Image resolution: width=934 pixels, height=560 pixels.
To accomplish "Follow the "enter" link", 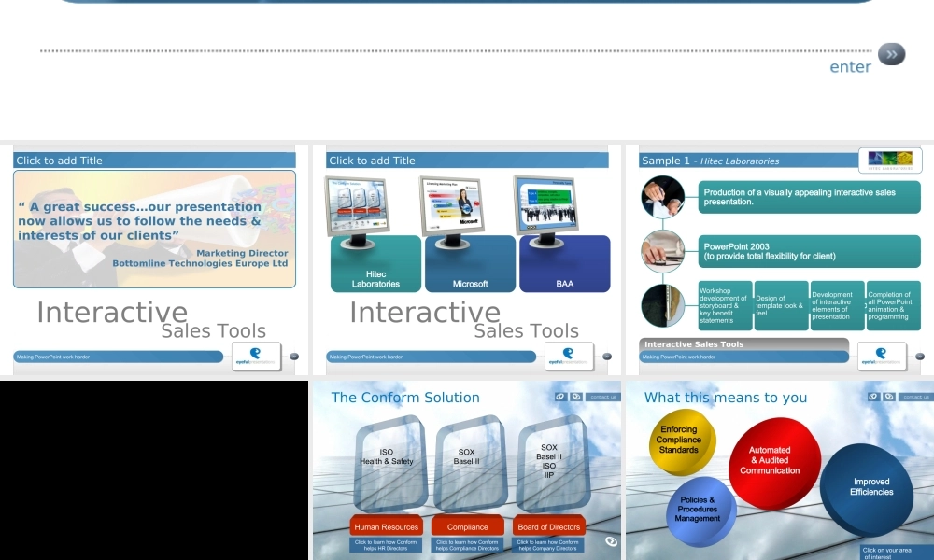I will tap(850, 67).
